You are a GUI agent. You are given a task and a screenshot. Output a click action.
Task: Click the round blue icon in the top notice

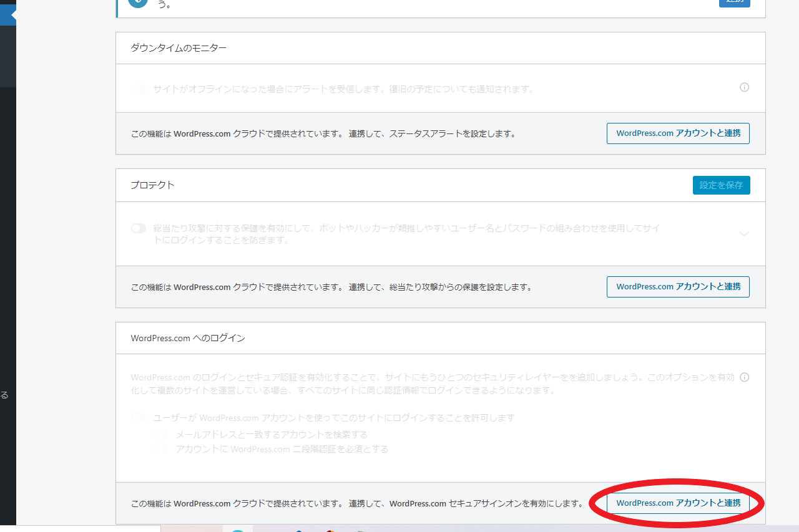point(138,2)
